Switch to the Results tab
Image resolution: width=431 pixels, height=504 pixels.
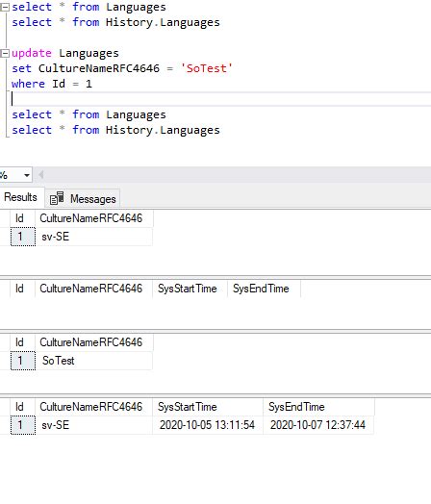point(20,197)
